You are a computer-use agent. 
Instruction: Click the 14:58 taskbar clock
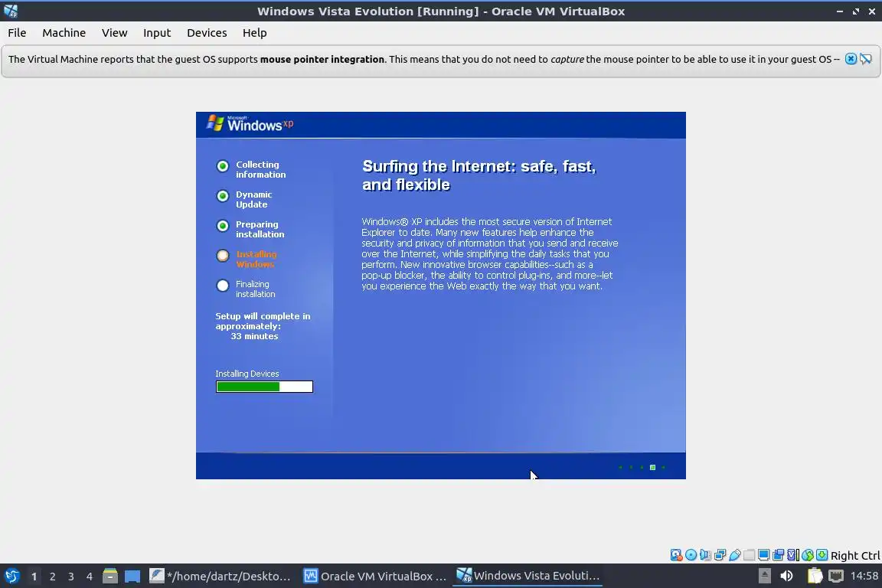click(x=864, y=576)
